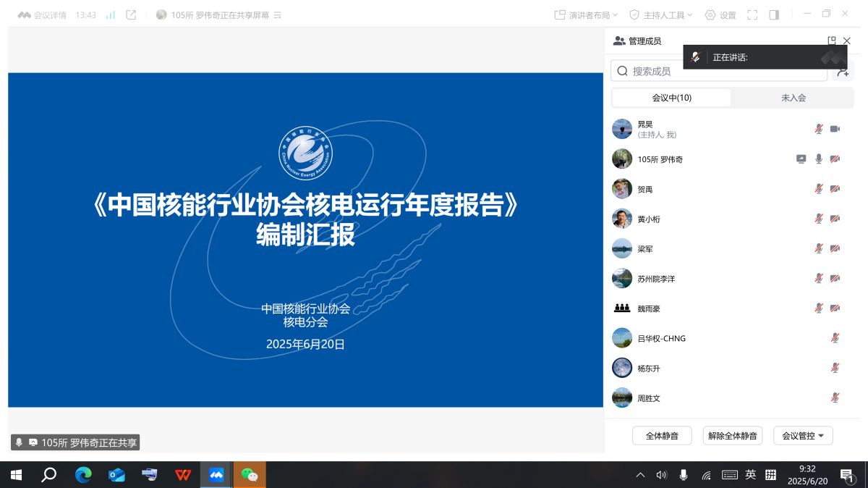Screen dimensions: 868x488
Task: Click the invite member icon beside search
Action: tap(842, 71)
